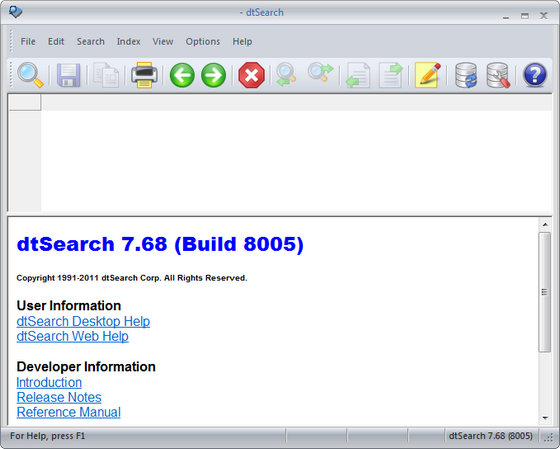Click the database update index icon

(466, 75)
